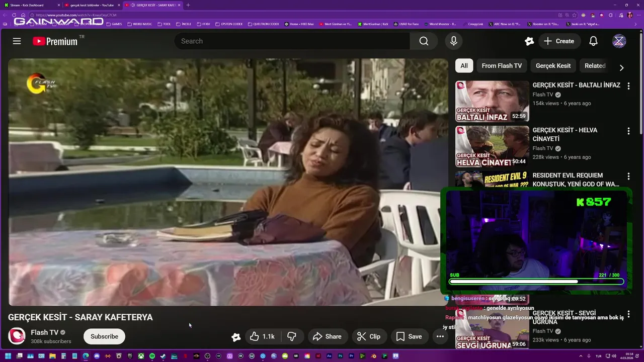
Task: Dislike the video with thumbs down
Action: click(291, 336)
